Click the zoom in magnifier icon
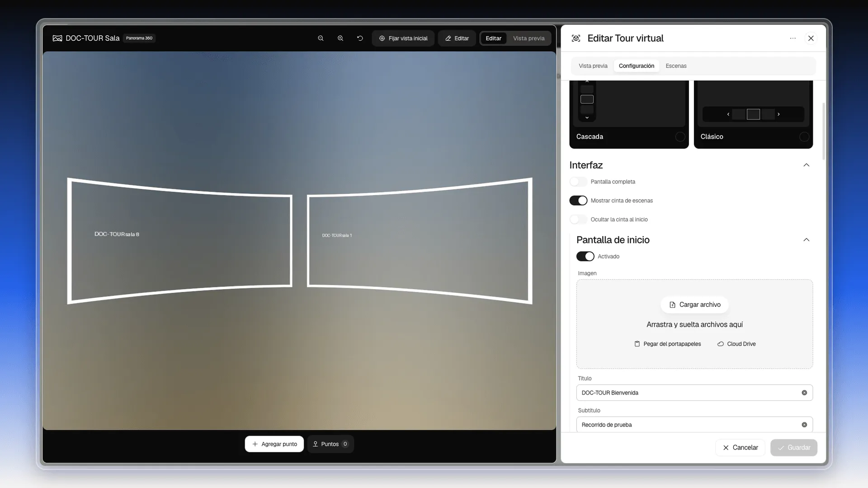The height and width of the screenshot is (488, 868). coord(340,38)
